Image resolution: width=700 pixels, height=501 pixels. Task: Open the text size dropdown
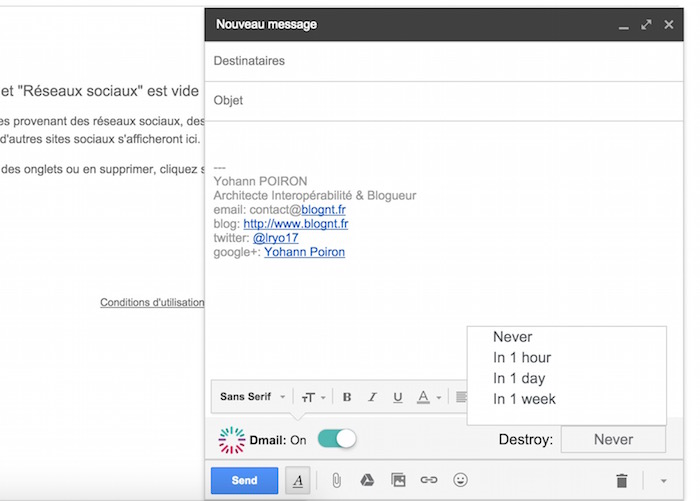click(x=313, y=397)
